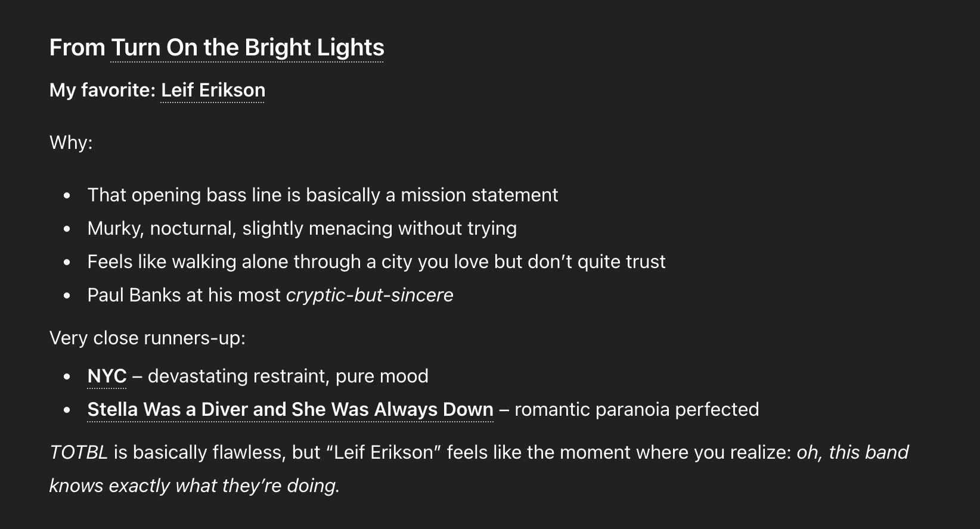
Task: Open the NYC runner-up link
Action: 107,376
